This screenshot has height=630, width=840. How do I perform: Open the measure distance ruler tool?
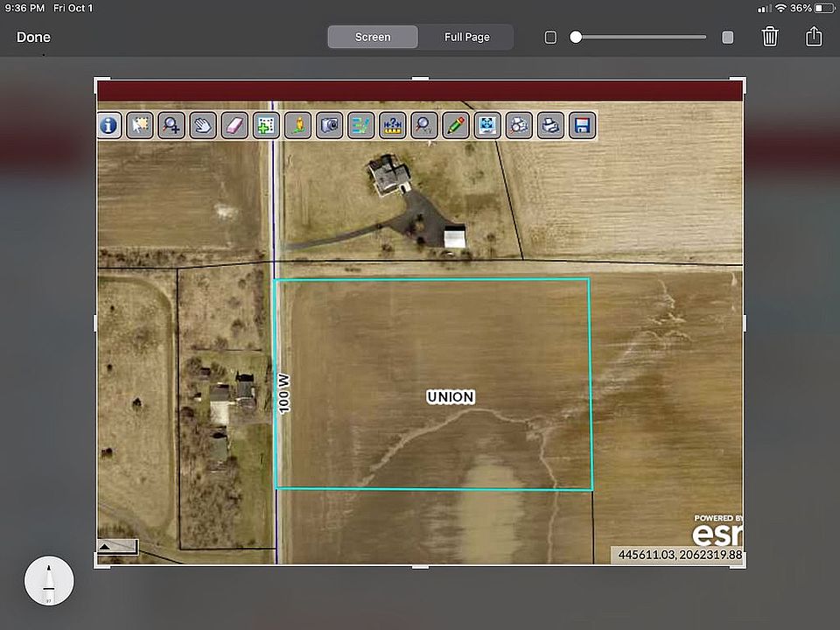coord(393,125)
